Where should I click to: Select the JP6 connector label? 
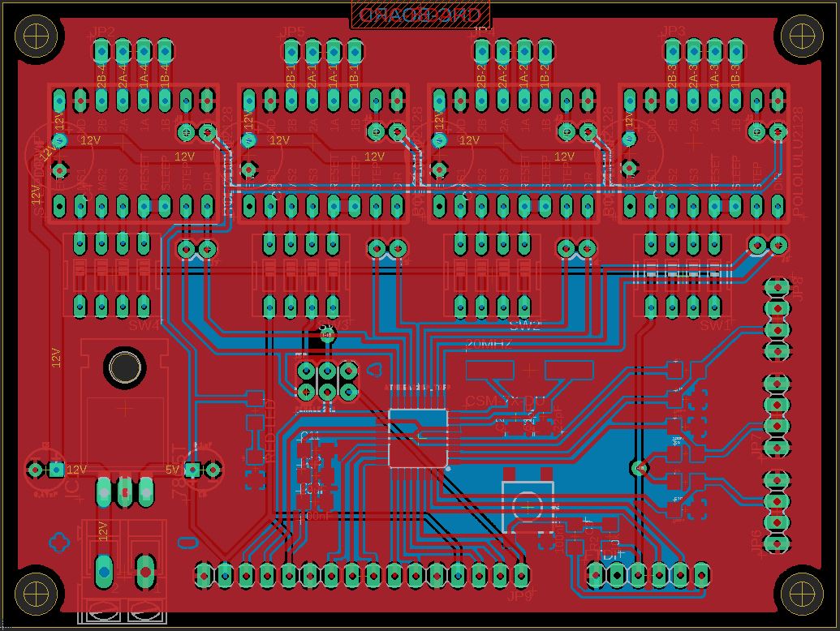click(x=756, y=542)
